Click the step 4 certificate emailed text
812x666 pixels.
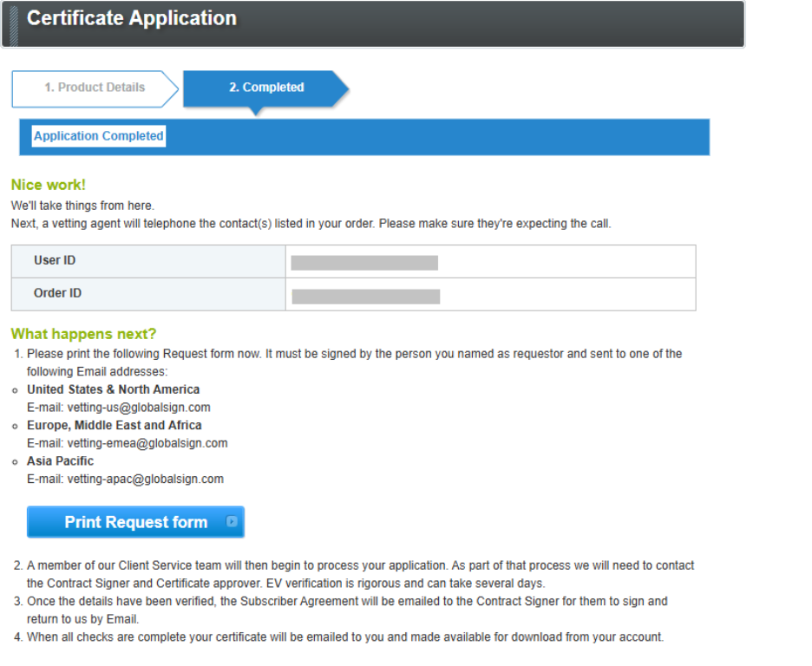coord(344,637)
